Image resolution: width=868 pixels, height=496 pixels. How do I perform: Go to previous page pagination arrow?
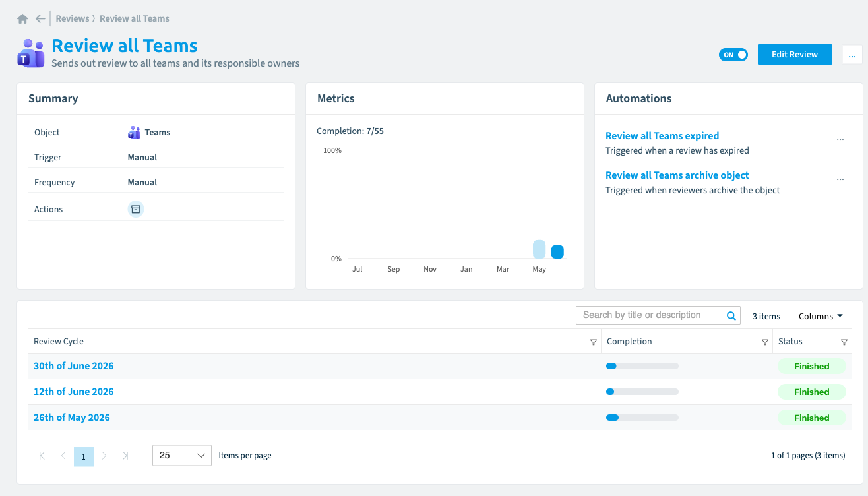(x=63, y=456)
